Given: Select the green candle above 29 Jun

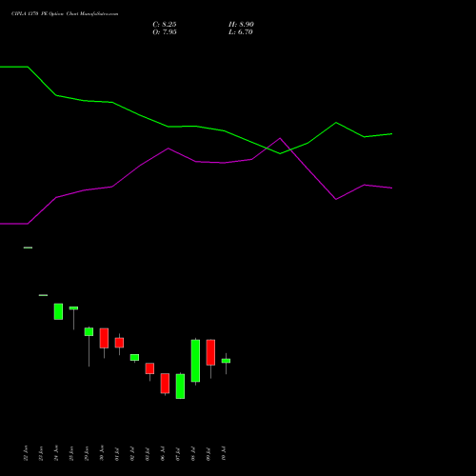Looking at the screenshot, I should [x=89, y=332].
